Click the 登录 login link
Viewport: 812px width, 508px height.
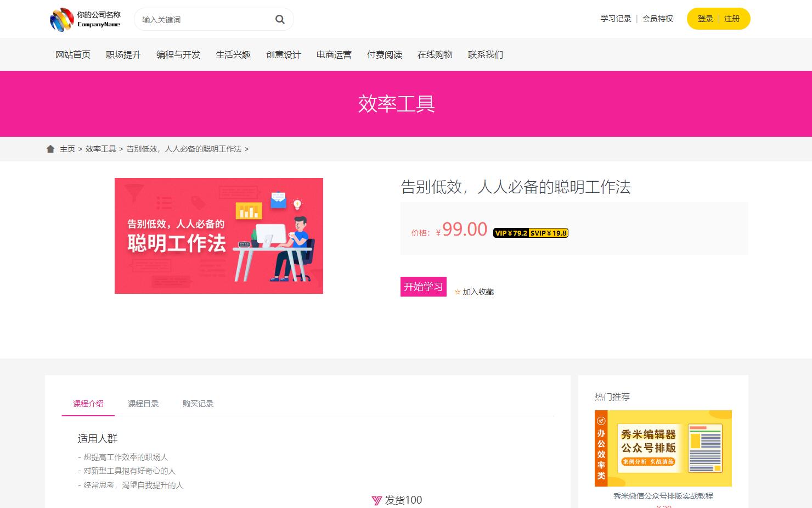[705, 19]
